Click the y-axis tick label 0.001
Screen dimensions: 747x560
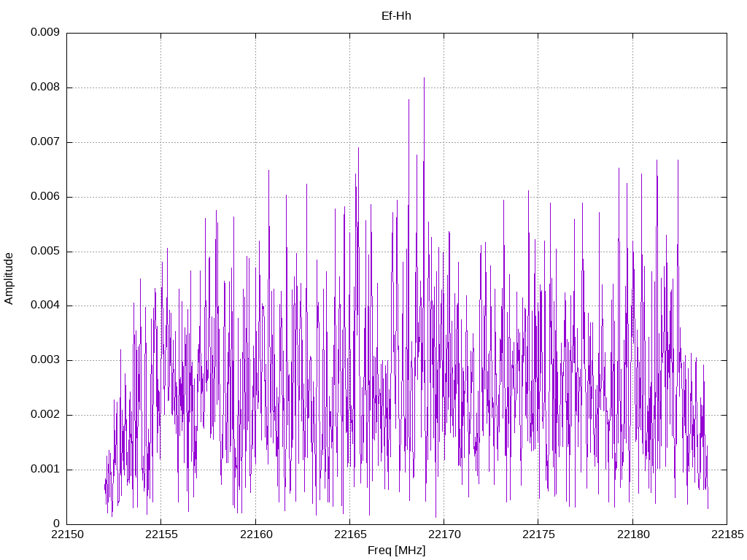tap(44, 469)
